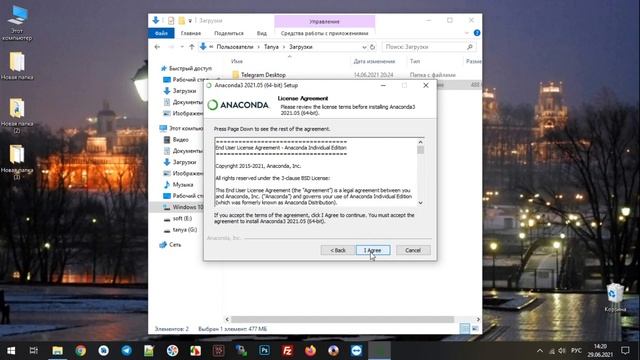
Task: Go back with Explorer back arrow
Action: tap(157, 47)
